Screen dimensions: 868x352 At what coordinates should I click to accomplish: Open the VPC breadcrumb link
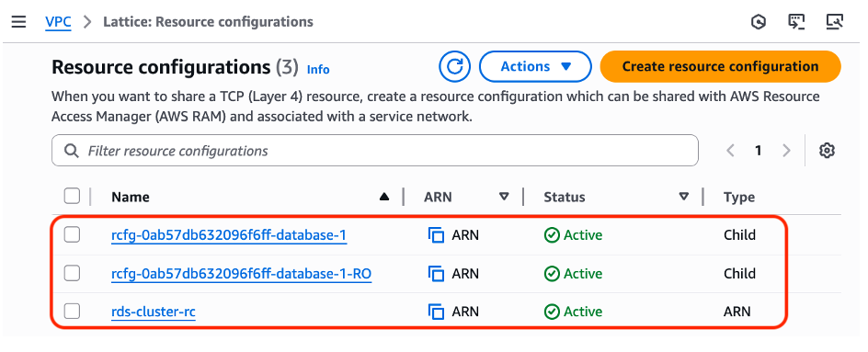coord(58,22)
